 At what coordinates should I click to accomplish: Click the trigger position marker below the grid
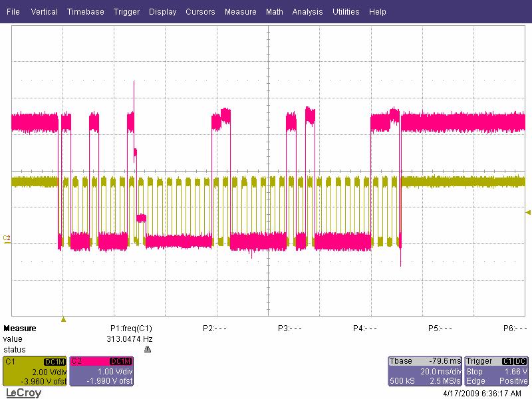(x=63, y=319)
